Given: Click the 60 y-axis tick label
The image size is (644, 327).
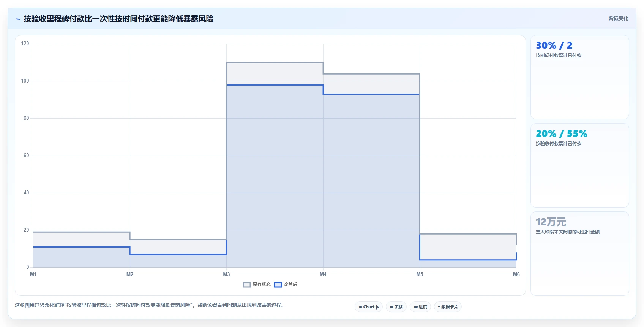Looking at the screenshot, I should click(26, 156).
